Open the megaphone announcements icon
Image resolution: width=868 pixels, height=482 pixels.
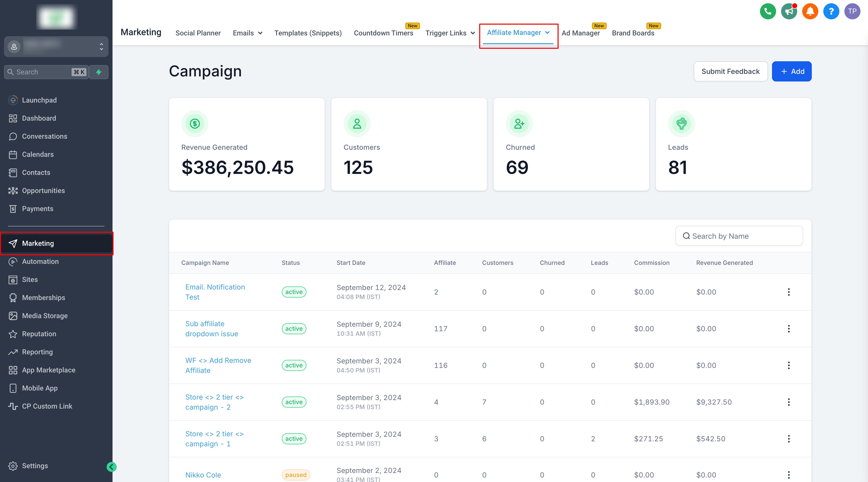(789, 12)
